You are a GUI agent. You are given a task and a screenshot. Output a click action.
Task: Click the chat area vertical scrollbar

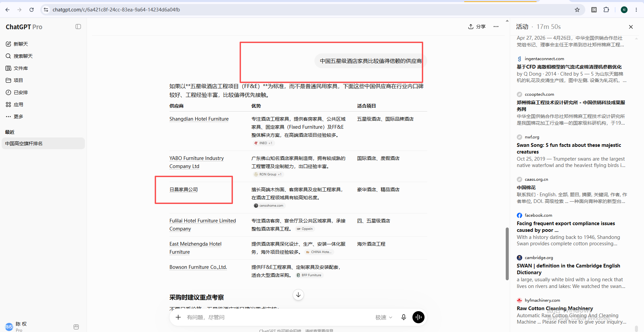[x=507, y=254]
